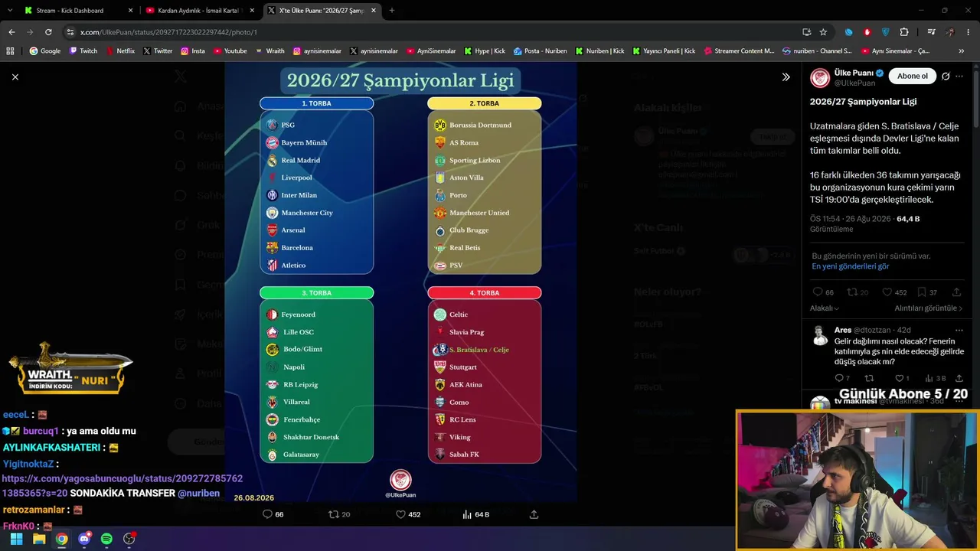Screen dimensions: 980x551
Task: Open the Chrome profile avatar menu
Action: pyautogui.click(x=950, y=32)
